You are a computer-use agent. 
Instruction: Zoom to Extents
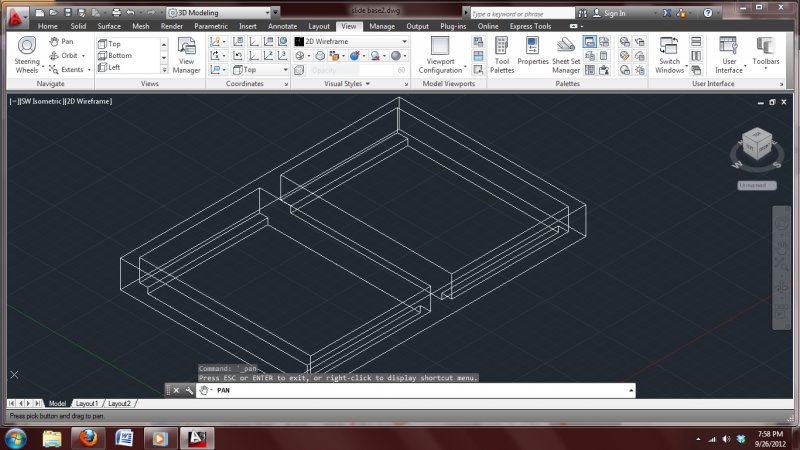[x=66, y=69]
